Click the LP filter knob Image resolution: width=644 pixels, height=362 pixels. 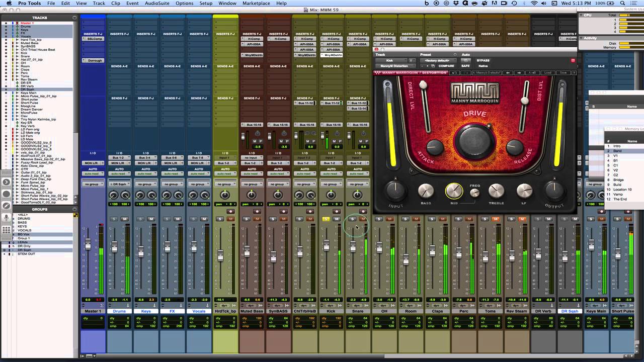pyautogui.click(x=524, y=191)
